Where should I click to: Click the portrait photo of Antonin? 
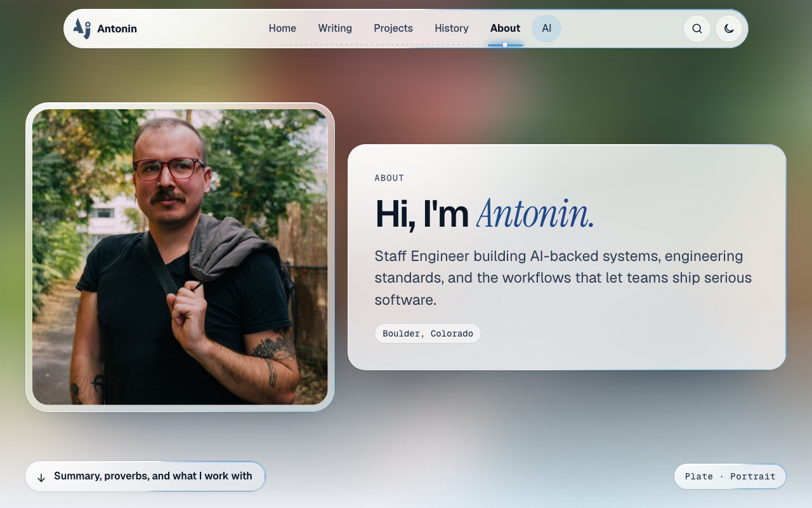tap(180, 257)
